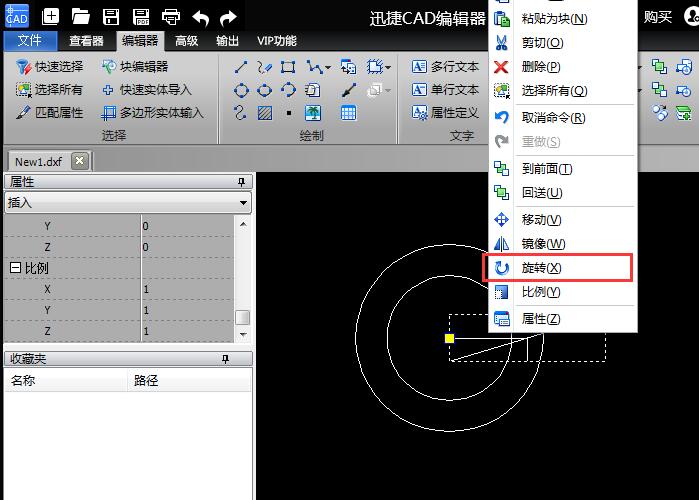
Task: Click the 快速选择 button
Action: [x=50, y=67]
